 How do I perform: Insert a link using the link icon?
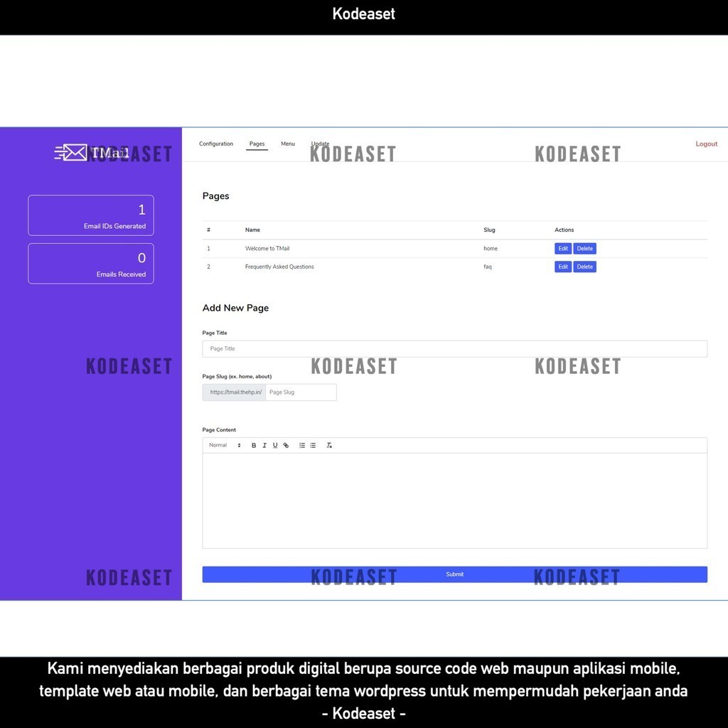pos(286,445)
